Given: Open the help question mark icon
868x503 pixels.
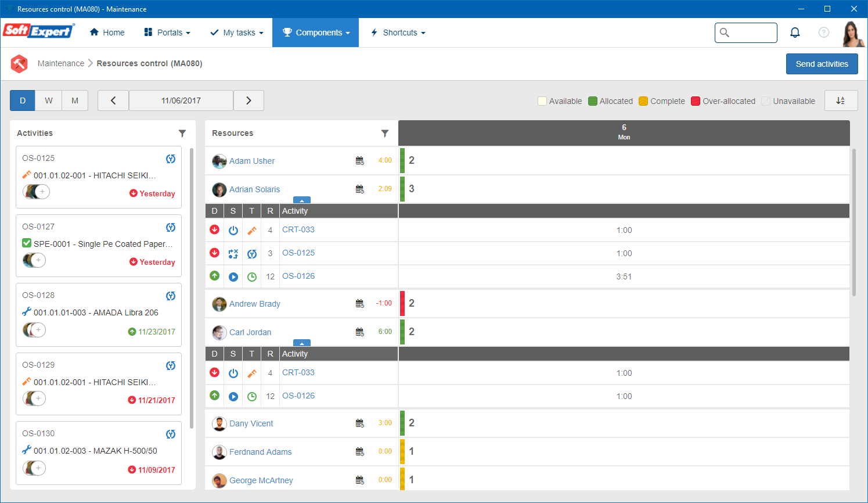Looking at the screenshot, I should coord(823,33).
